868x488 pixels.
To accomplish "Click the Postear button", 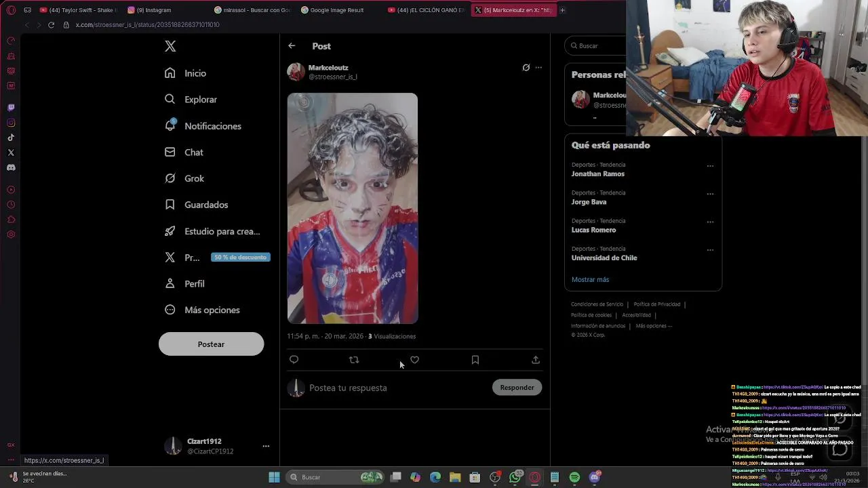I will tap(211, 344).
